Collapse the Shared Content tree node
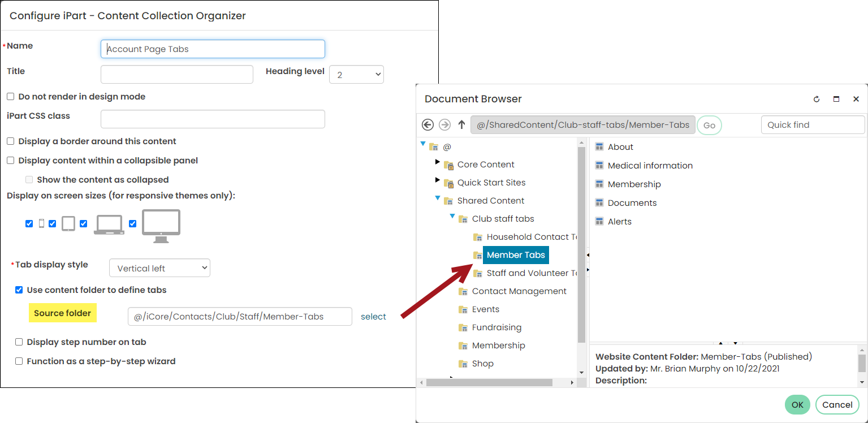The width and height of the screenshot is (868, 423). point(438,198)
